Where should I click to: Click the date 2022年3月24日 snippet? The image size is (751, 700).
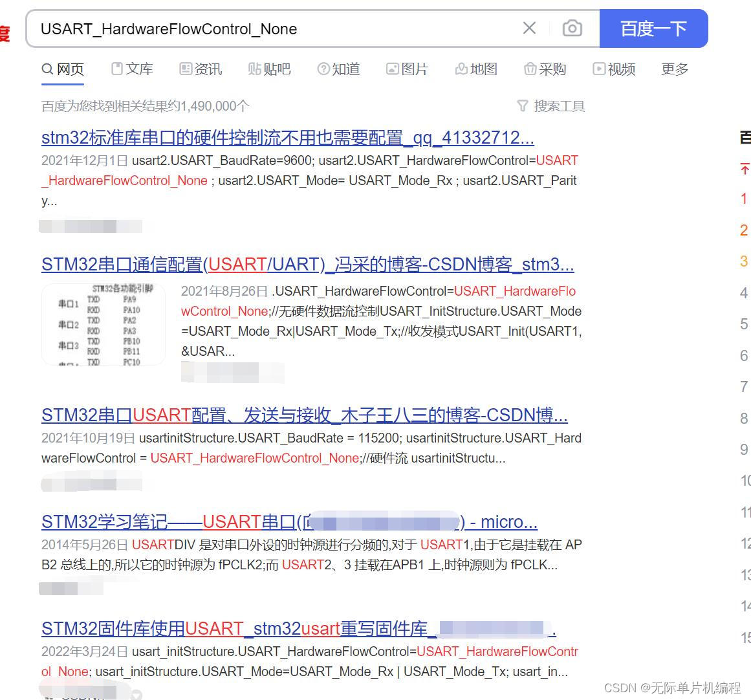click(85, 651)
